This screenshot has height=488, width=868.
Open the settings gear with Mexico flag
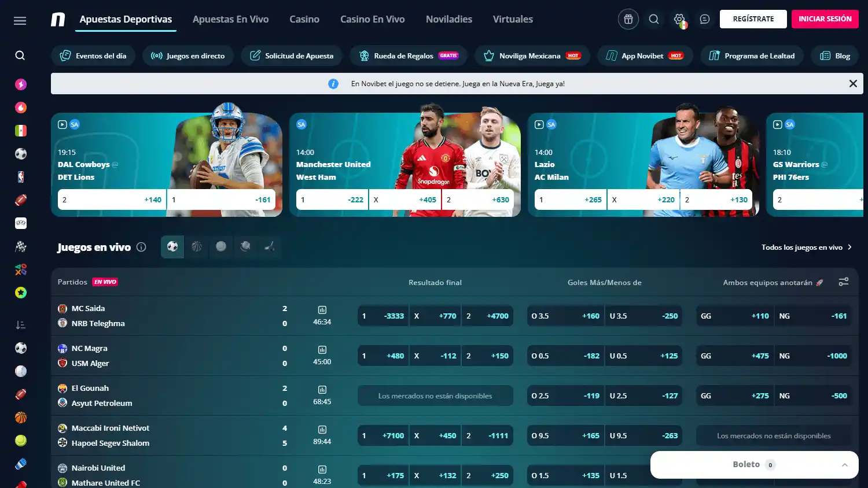(x=679, y=20)
